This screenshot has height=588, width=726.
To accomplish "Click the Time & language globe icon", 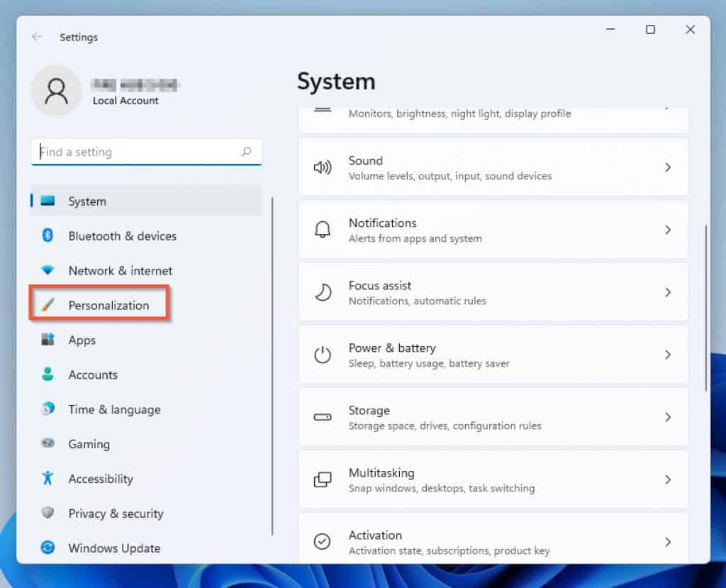I will pos(48,409).
